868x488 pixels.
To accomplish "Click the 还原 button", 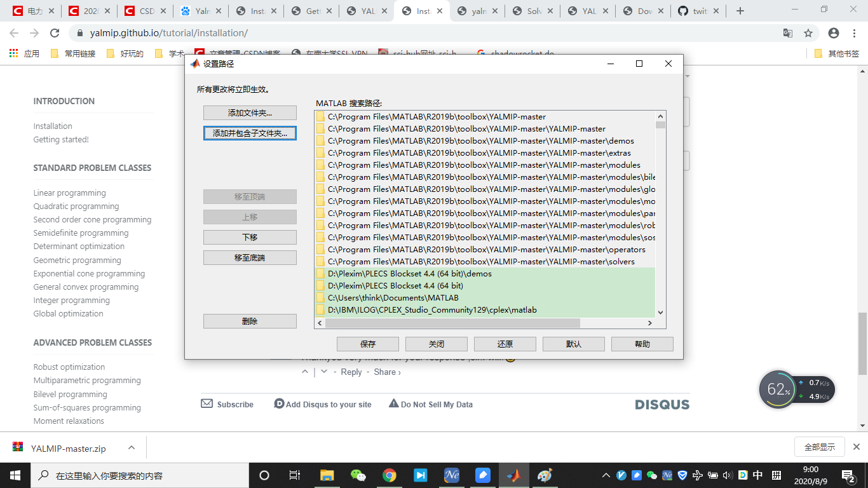I will click(x=505, y=344).
